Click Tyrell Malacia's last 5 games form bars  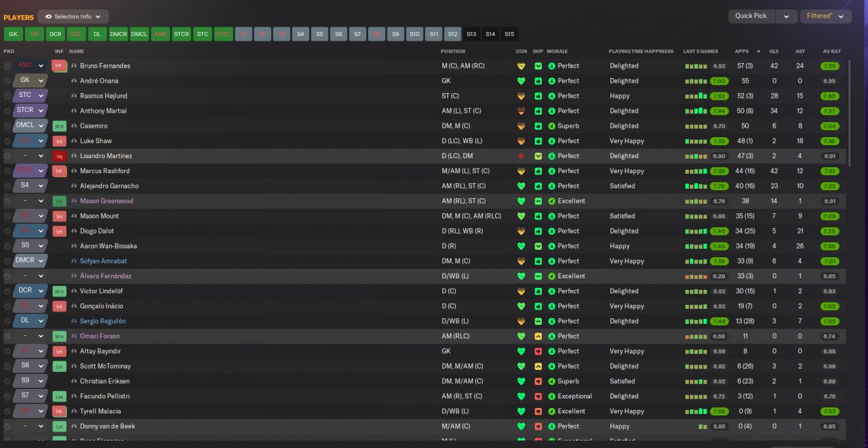tap(696, 411)
